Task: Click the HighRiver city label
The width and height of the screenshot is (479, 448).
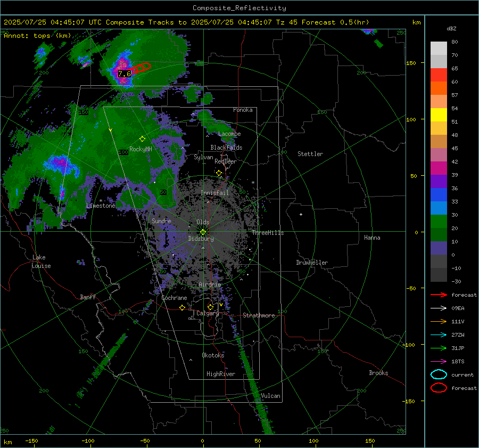Action: click(221, 374)
